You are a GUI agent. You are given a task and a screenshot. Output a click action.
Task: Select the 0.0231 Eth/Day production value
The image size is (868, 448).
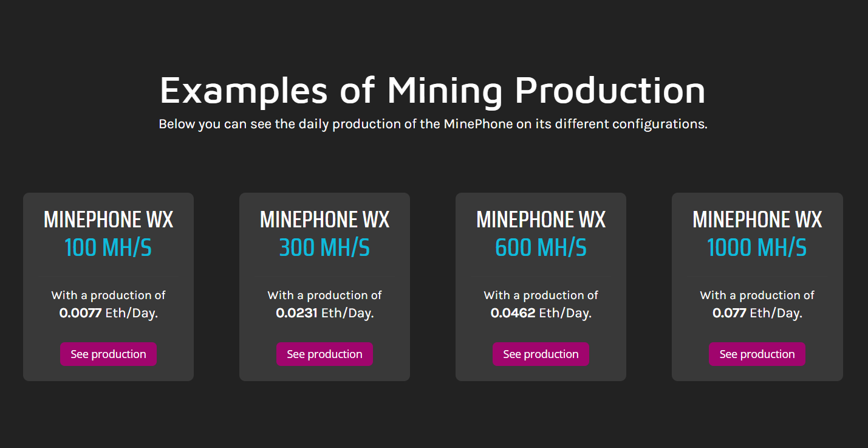coord(324,314)
